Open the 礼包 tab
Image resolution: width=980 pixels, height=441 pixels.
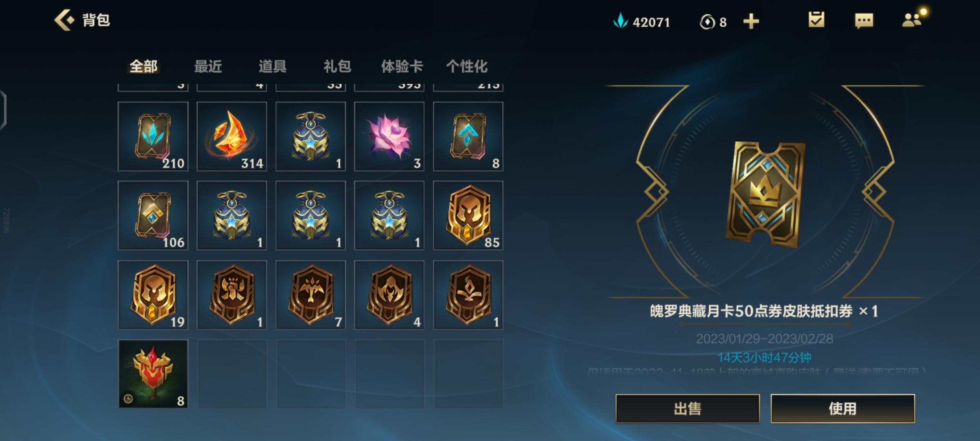[337, 66]
